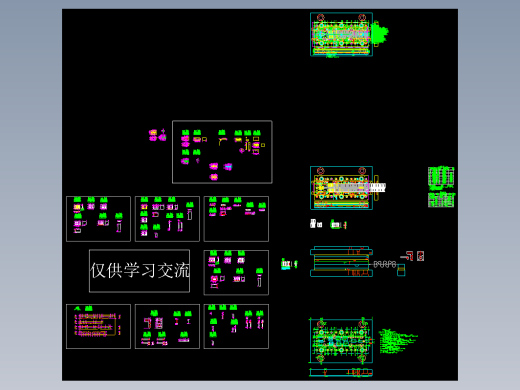The width and height of the screenshot is (520, 390).
Task: Click the side elevation view of the die set
Action: (341, 262)
